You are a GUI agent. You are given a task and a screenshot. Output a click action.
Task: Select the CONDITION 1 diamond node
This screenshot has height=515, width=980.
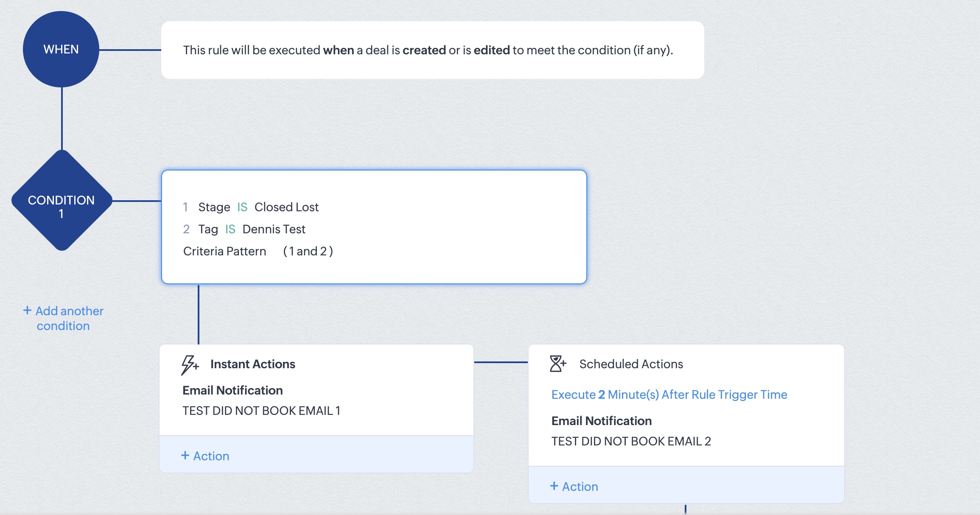[62, 201]
